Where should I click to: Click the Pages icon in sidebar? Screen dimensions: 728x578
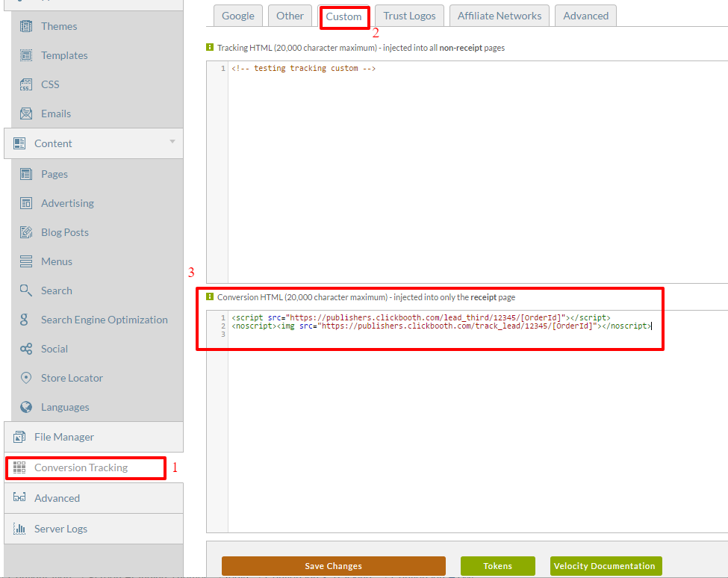pyautogui.click(x=26, y=174)
